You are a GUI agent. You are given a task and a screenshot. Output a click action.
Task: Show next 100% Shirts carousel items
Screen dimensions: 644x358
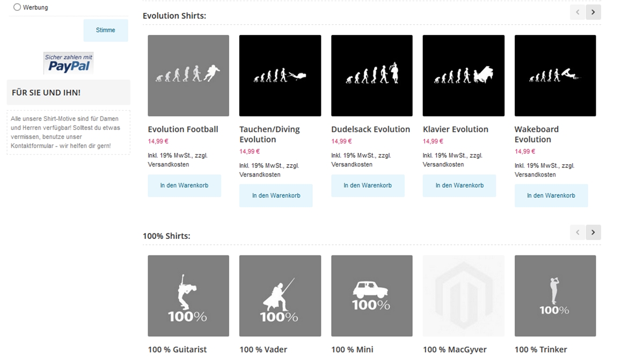pos(593,232)
